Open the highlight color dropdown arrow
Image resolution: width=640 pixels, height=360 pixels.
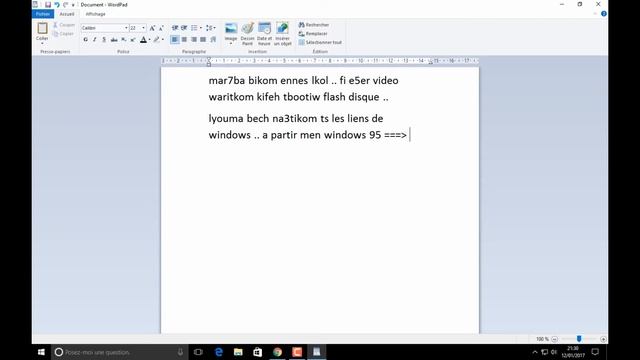tap(162, 40)
